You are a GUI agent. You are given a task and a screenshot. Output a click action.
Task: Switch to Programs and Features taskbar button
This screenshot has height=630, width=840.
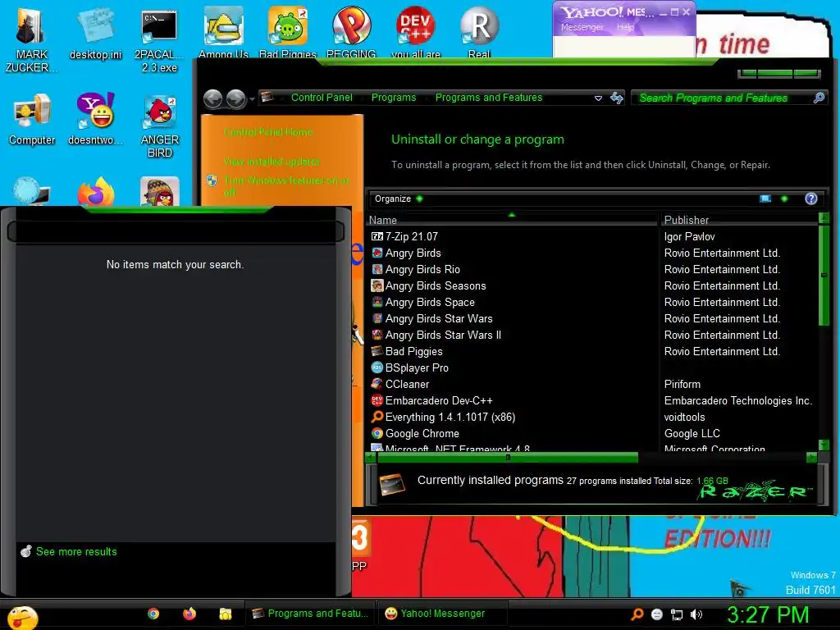pos(309,614)
